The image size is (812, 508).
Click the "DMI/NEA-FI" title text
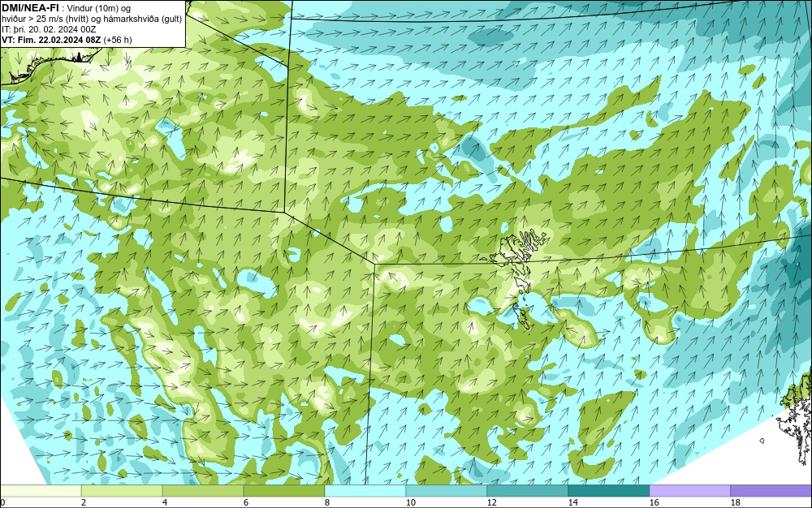tap(30, 8)
